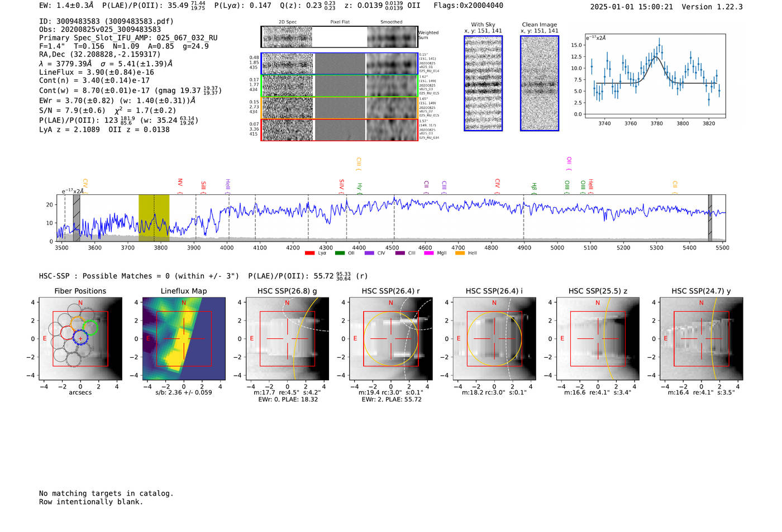Click the Hγ line marker above spectrum
782x532 pixels.
click(x=360, y=188)
